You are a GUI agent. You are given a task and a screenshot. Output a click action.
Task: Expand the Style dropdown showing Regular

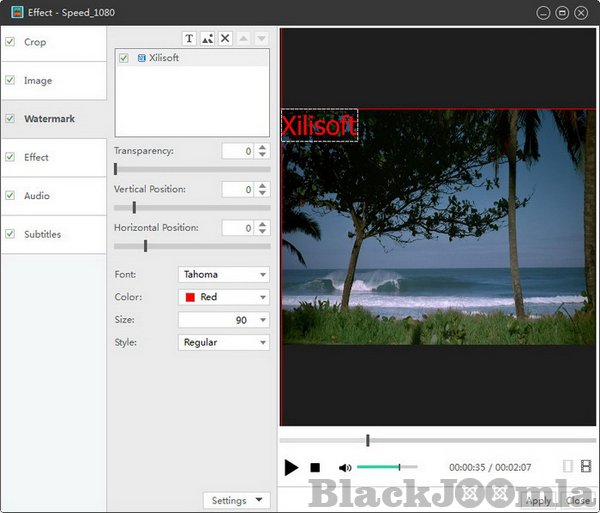click(x=223, y=342)
